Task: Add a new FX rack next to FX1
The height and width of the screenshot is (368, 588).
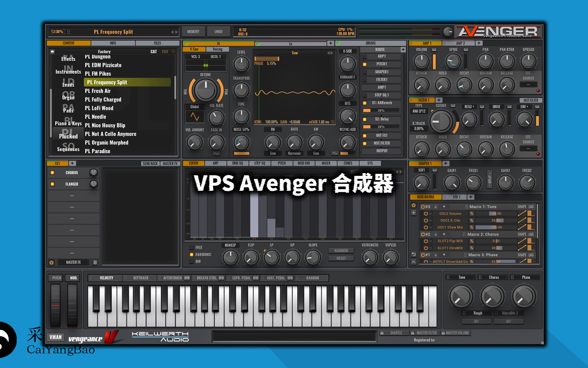Action: (72, 164)
